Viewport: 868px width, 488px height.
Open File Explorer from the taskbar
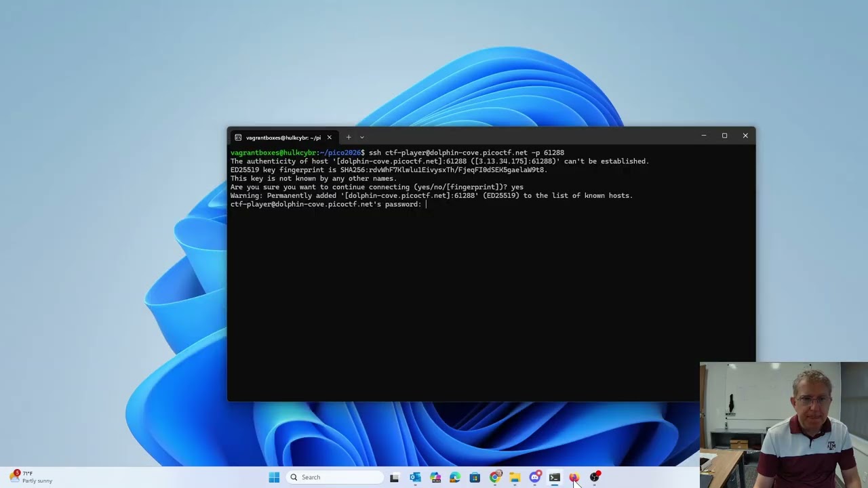[x=515, y=477]
